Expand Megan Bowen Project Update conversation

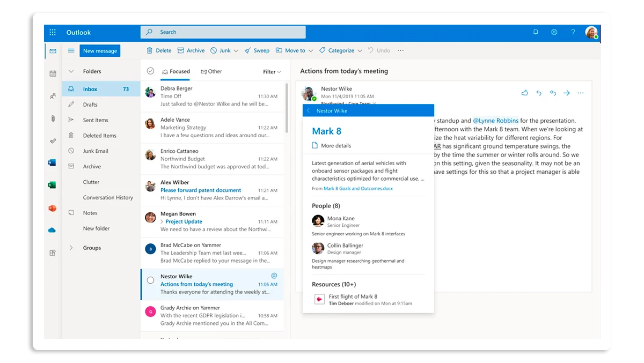click(x=162, y=221)
